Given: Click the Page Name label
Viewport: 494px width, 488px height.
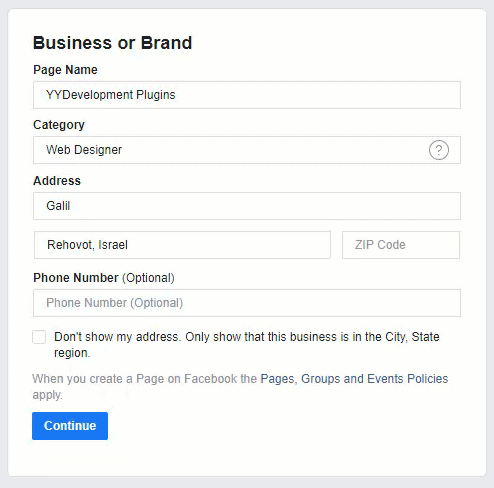Looking at the screenshot, I should point(65,70).
